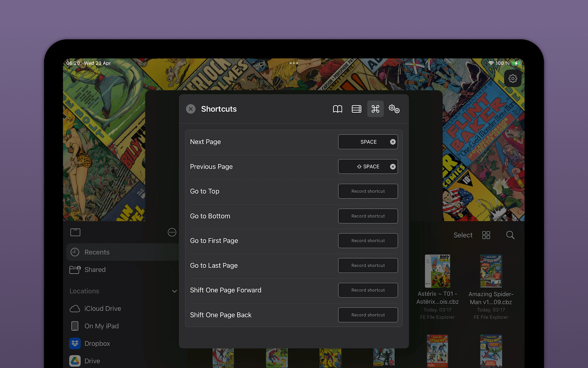Screen dimensions: 588x368
Task: Open search with the magnifier icon
Action: pos(510,235)
